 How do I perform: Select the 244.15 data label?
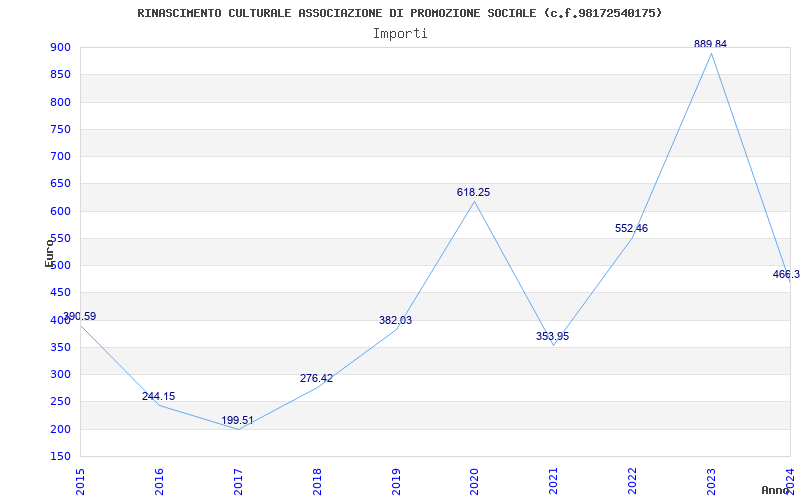158,396
